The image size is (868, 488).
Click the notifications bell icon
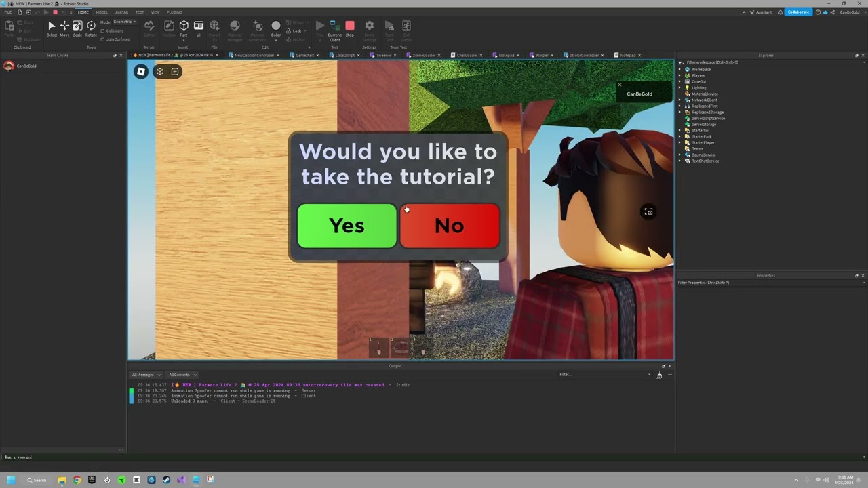pyautogui.click(x=781, y=12)
